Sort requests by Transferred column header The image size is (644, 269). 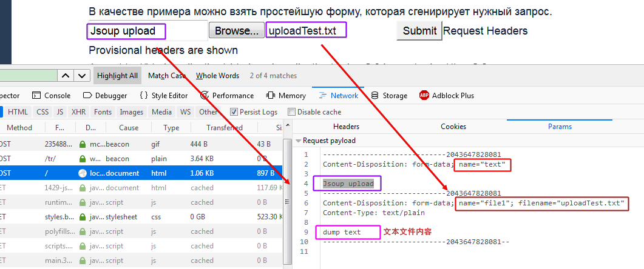point(224,128)
